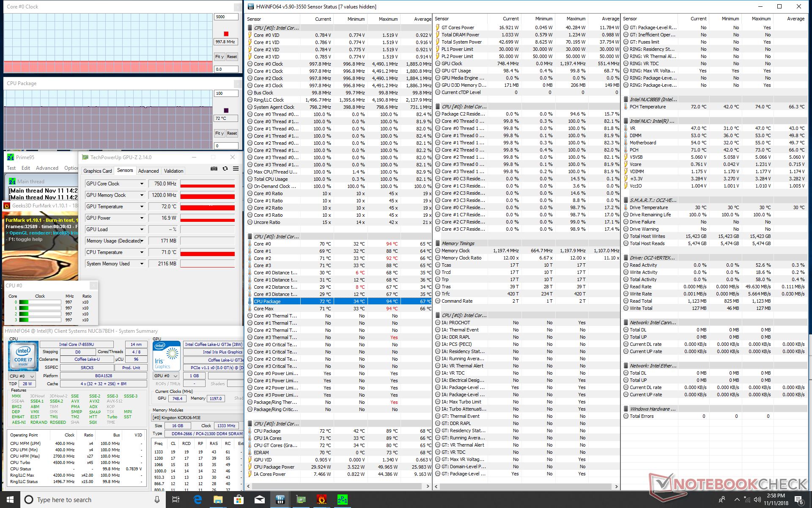The width and height of the screenshot is (812, 508).
Task: Click the GPU-Z refresh icon
Action: pyautogui.click(x=225, y=168)
